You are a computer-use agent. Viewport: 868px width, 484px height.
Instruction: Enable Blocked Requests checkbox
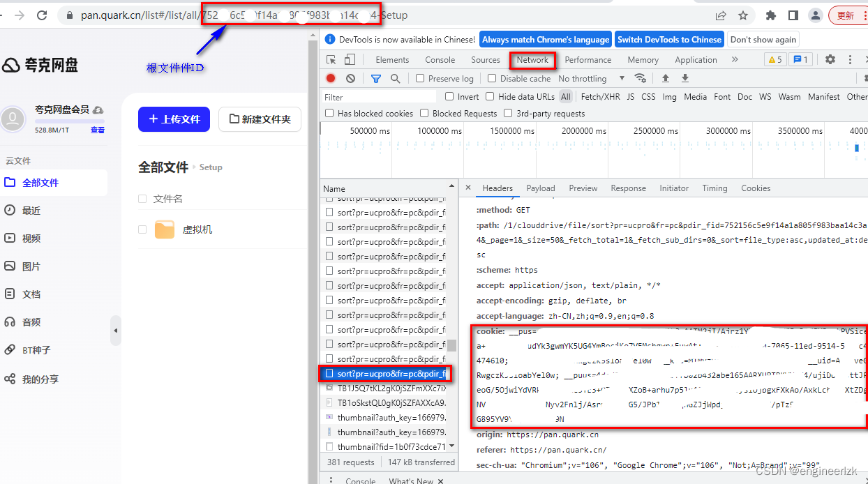(x=424, y=113)
